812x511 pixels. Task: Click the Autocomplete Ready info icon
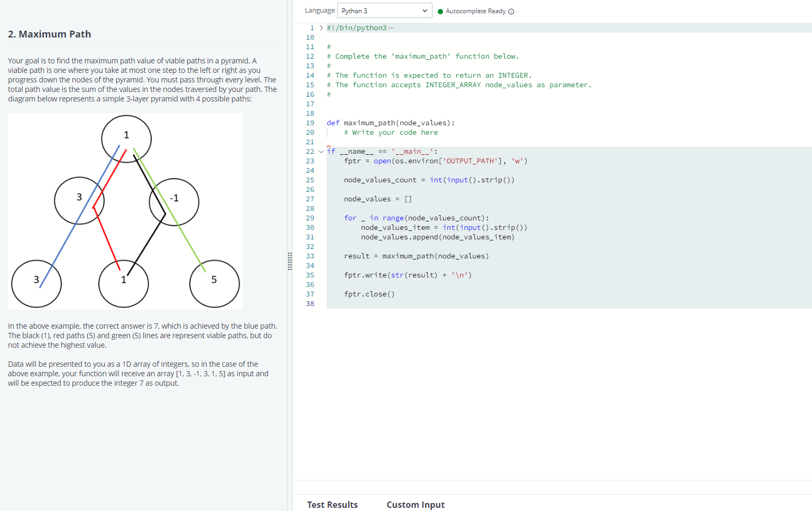click(x=510, y=11)
